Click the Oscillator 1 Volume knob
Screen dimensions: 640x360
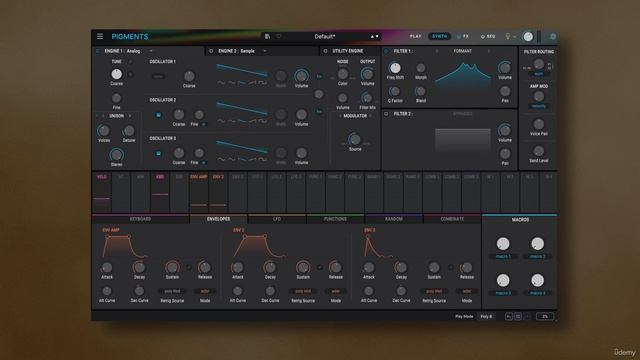click(x=301, y=76)
